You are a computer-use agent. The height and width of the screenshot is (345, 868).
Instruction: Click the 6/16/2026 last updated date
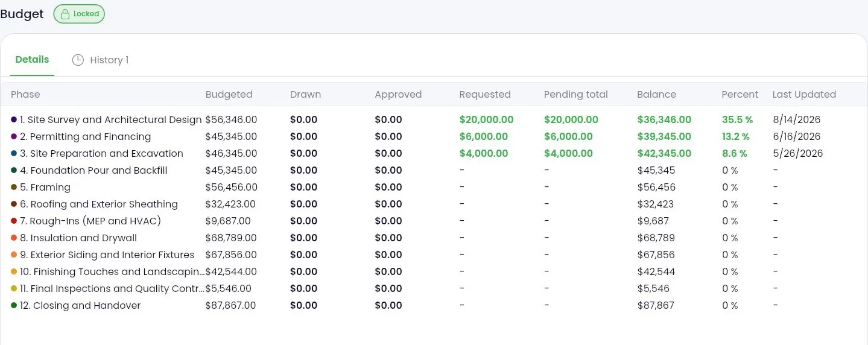click(x=796, y=136)
